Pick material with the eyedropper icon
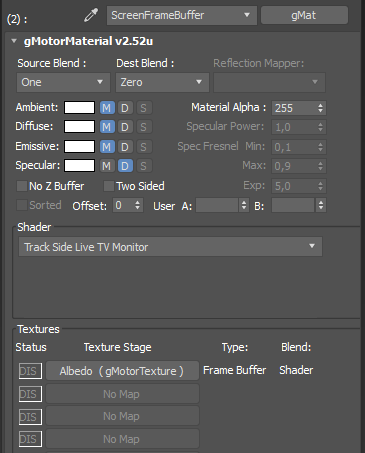 [91, 15]
